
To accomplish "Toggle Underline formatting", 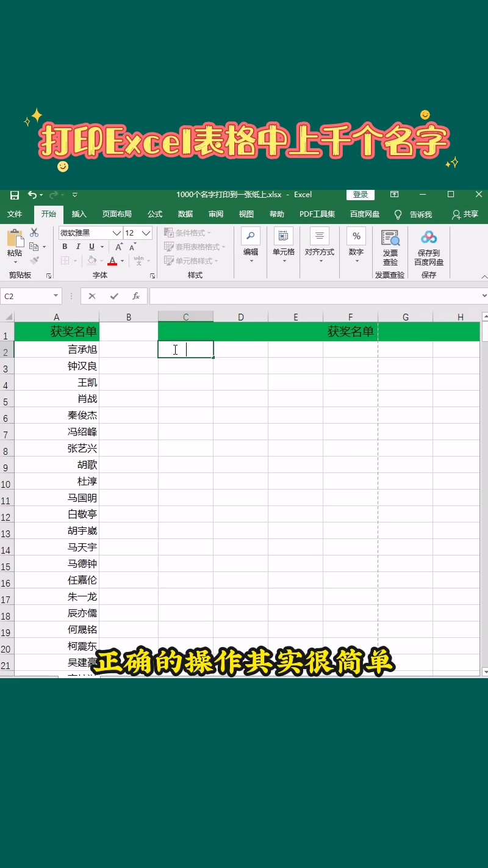I will [91, 247].
